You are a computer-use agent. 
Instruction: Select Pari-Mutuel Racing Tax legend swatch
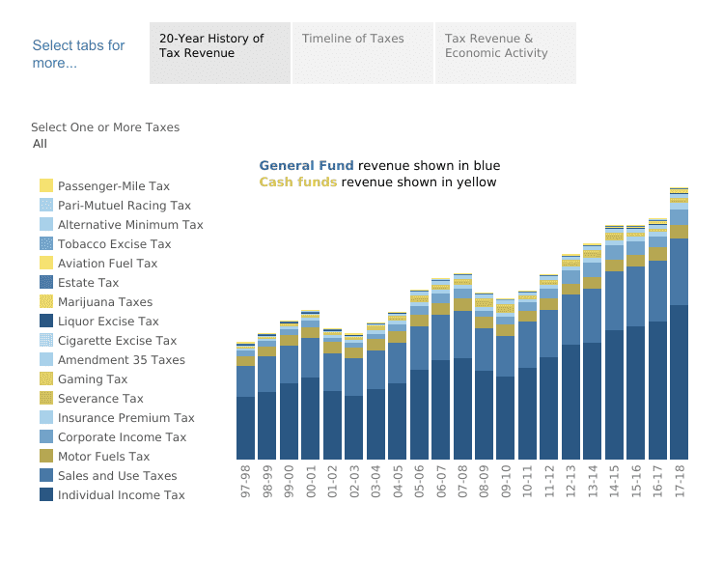pos(46,206)
